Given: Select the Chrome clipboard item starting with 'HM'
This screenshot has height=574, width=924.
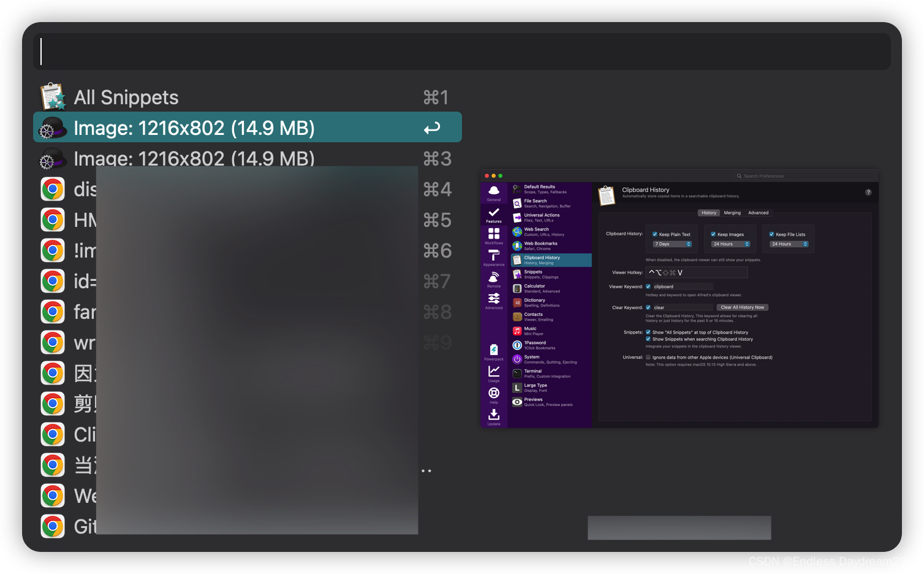Looking at the screenshot, I should [248, 220].
